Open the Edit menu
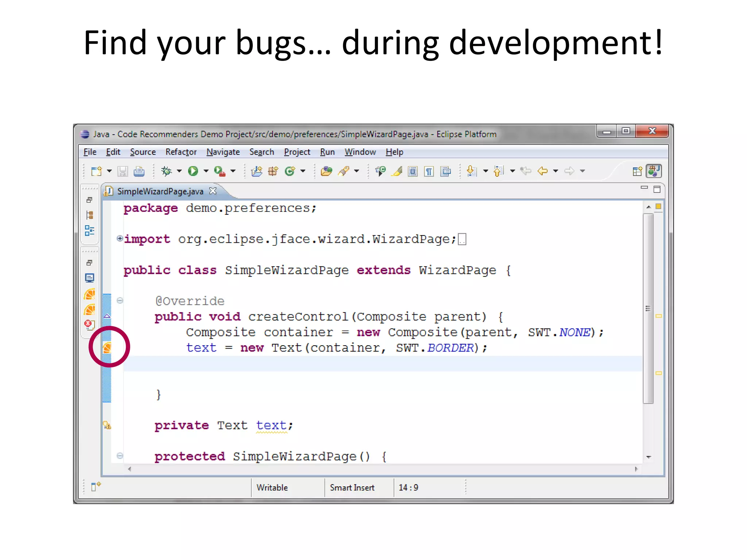 113,152
